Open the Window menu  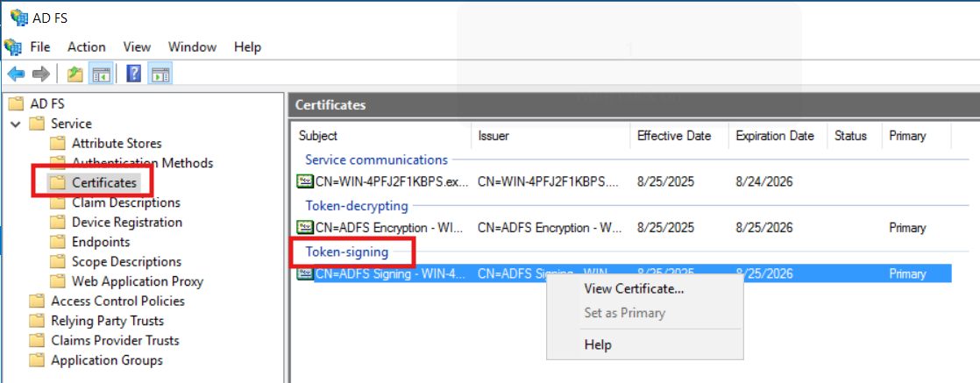(191, 46)
